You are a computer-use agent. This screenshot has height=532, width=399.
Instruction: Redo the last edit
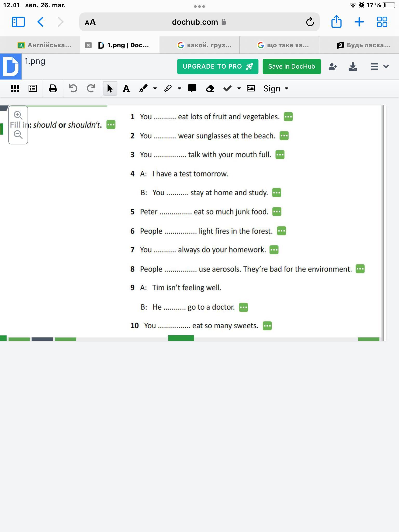click(91, 89)
